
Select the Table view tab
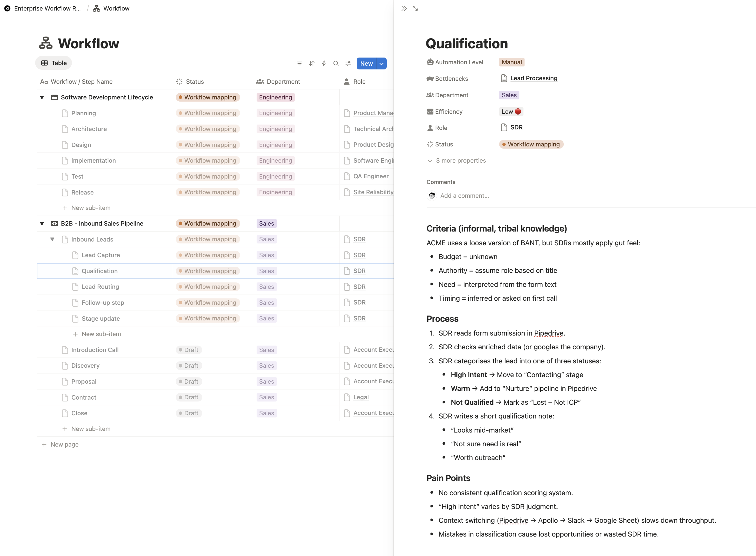pos(53,63)
